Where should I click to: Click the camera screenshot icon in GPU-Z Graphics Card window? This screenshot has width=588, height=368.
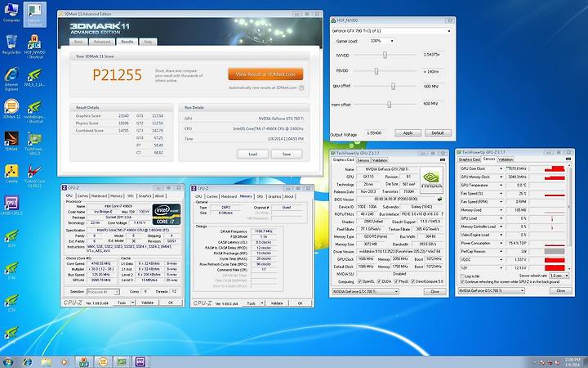(x=443, y=159)
